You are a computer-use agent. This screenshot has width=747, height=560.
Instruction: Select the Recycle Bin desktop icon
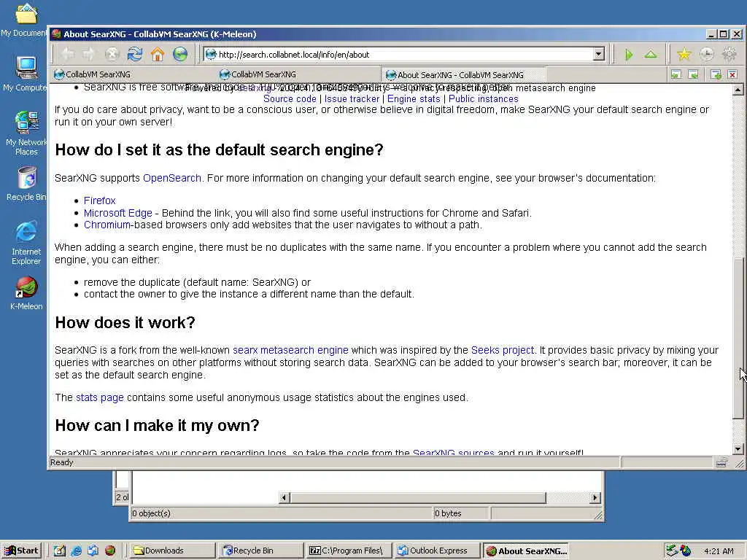coord(26,184)
